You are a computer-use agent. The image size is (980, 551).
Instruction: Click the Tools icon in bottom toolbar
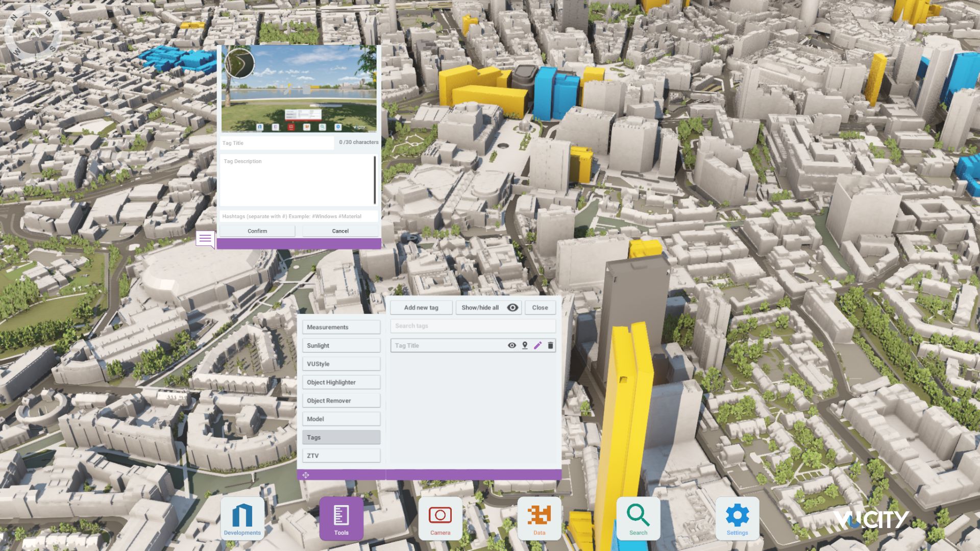pos(341,518)
